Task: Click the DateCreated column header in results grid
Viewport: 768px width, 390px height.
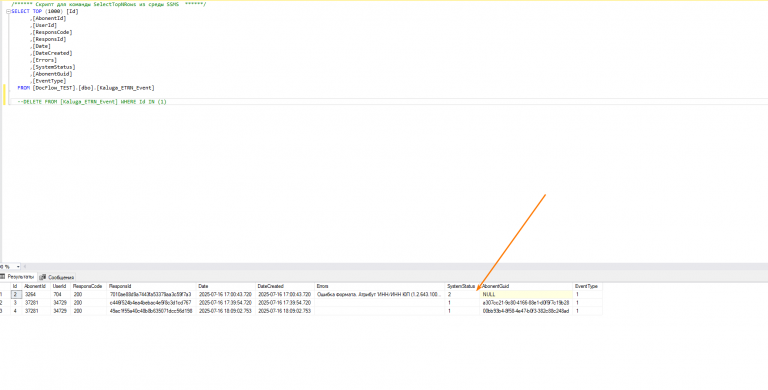Action: [x=285, y=286]
